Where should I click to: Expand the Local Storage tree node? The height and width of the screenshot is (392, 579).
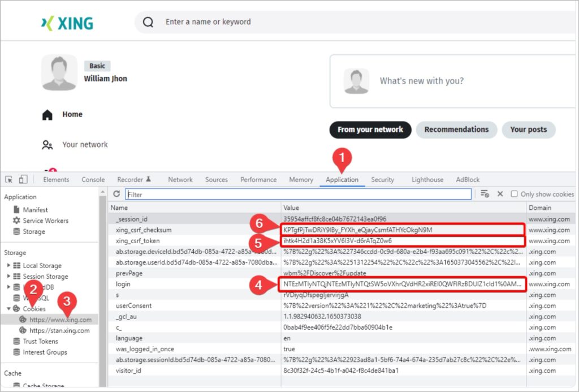(8, 265)
